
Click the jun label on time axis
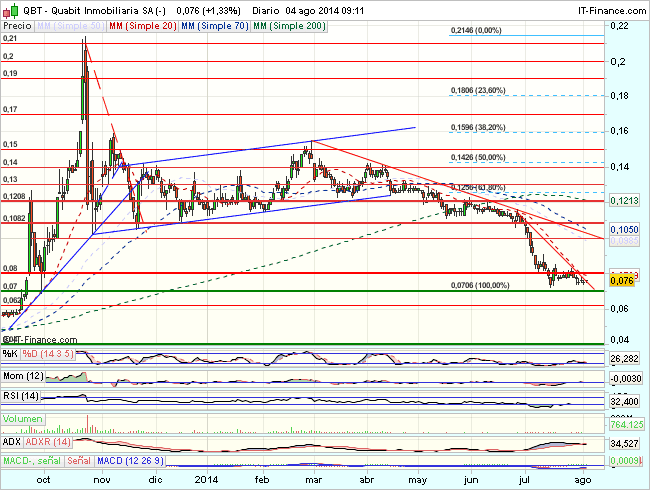[471, 480]
